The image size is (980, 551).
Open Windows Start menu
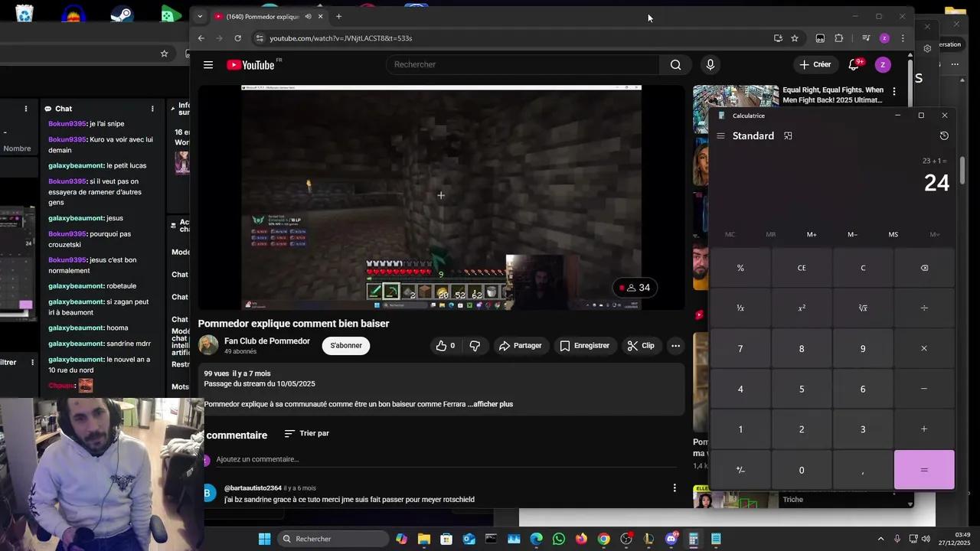point(264,539)
